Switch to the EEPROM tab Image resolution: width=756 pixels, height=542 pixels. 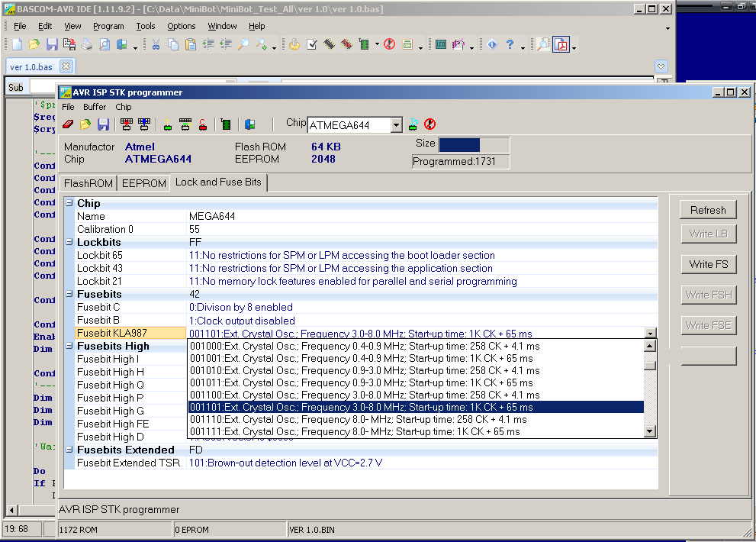144,183
